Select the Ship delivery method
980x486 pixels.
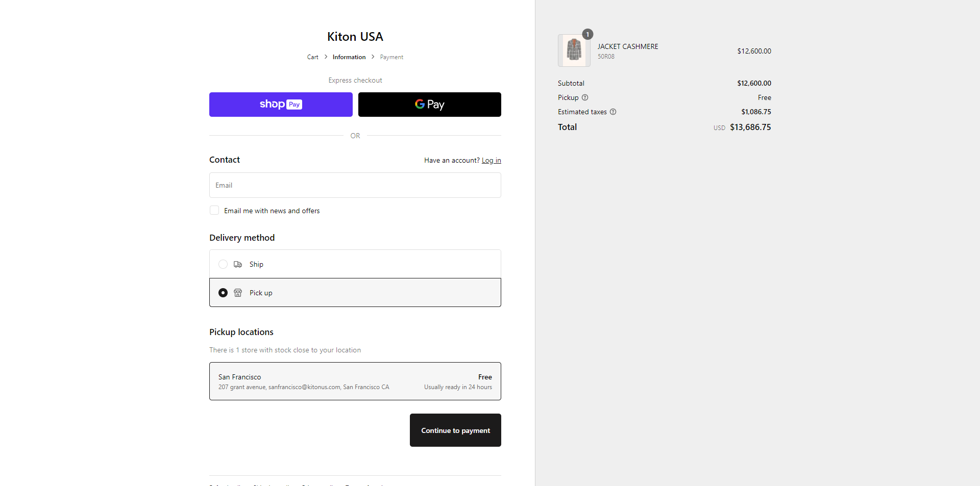223,264
